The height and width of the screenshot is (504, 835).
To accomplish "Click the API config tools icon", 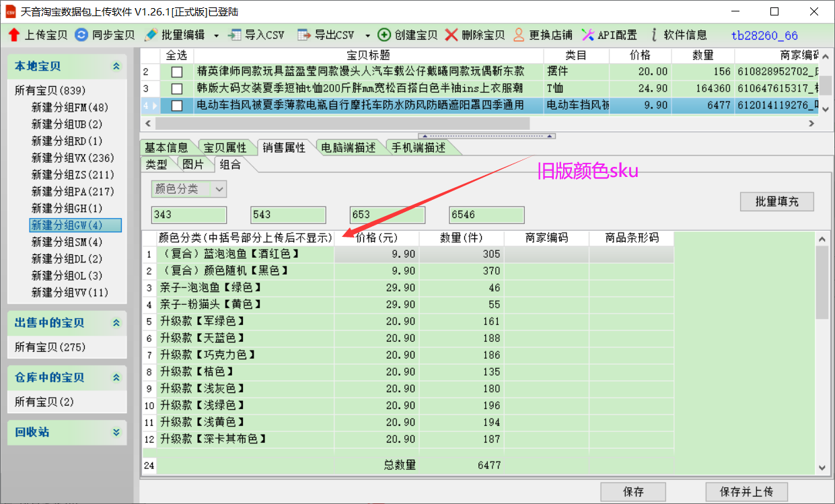I will (x=587, y=35).
